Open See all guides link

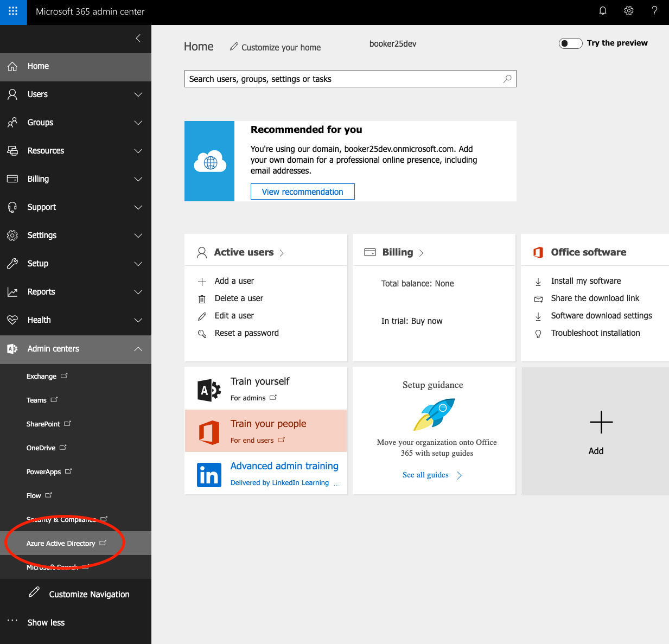[x=425, y=475]
